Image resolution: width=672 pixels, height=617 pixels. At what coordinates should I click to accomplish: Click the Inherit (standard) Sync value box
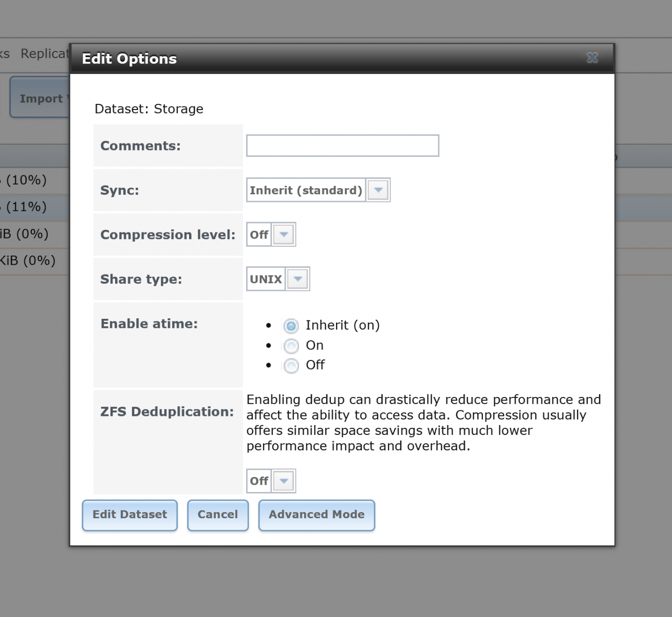tap(306, 190)
